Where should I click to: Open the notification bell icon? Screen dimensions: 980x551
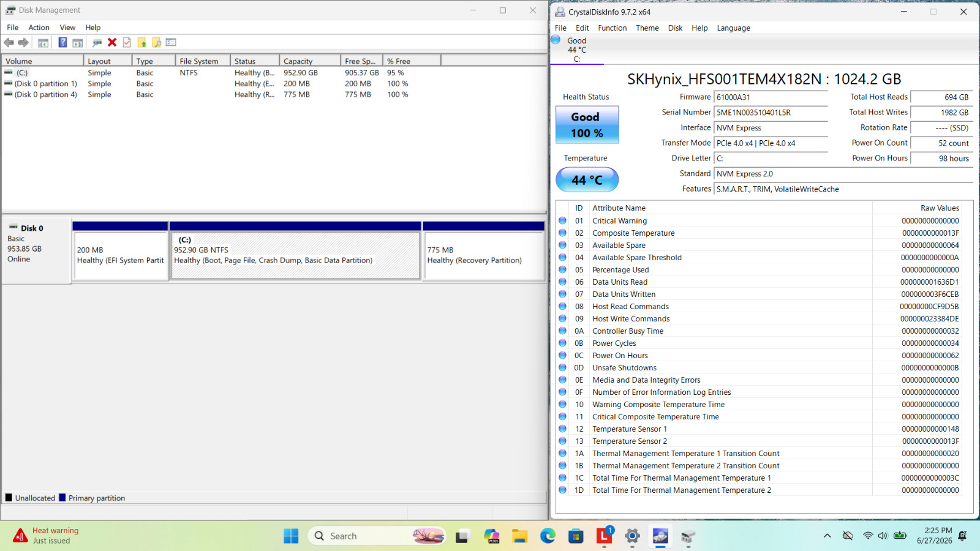(962, 536)
